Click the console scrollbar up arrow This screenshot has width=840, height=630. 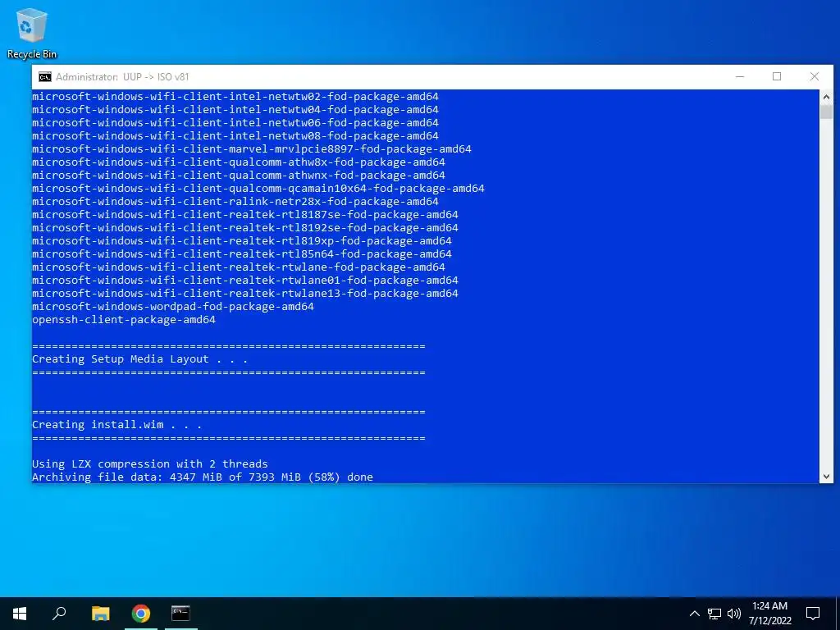coord(826,97)
